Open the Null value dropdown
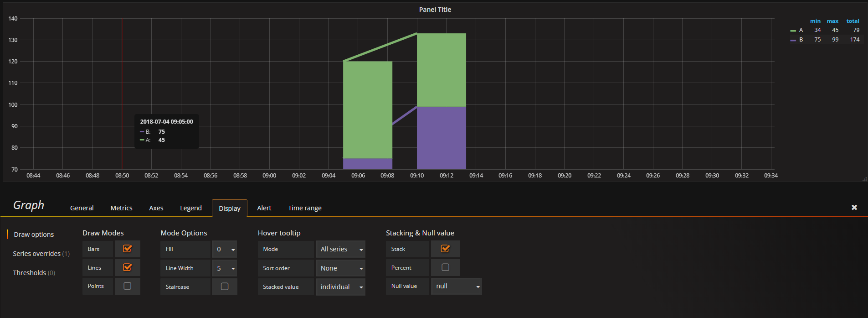The height and width of the screenshot is (318, 868). pos(457,286)
